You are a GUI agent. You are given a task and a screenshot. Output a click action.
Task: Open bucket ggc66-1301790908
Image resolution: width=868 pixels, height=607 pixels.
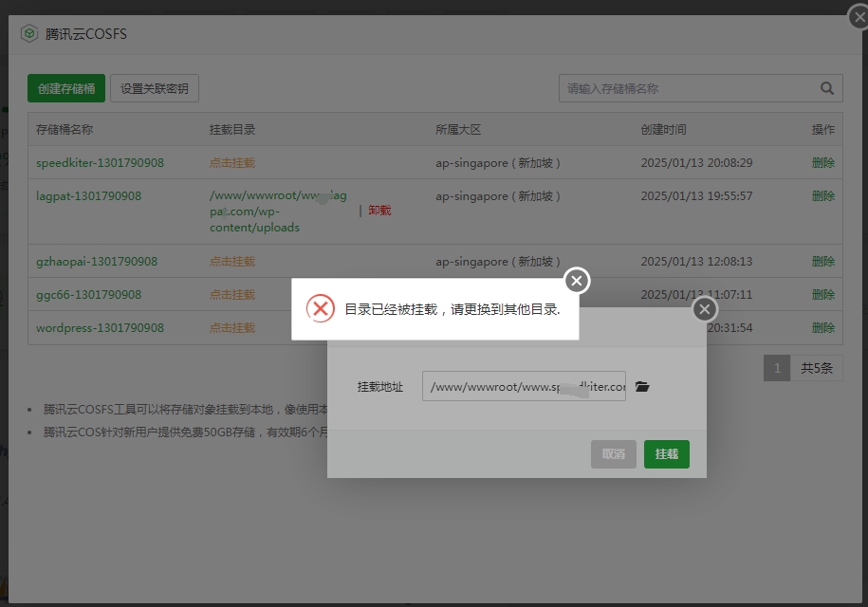pyautogui.click(x=88, y=294)
